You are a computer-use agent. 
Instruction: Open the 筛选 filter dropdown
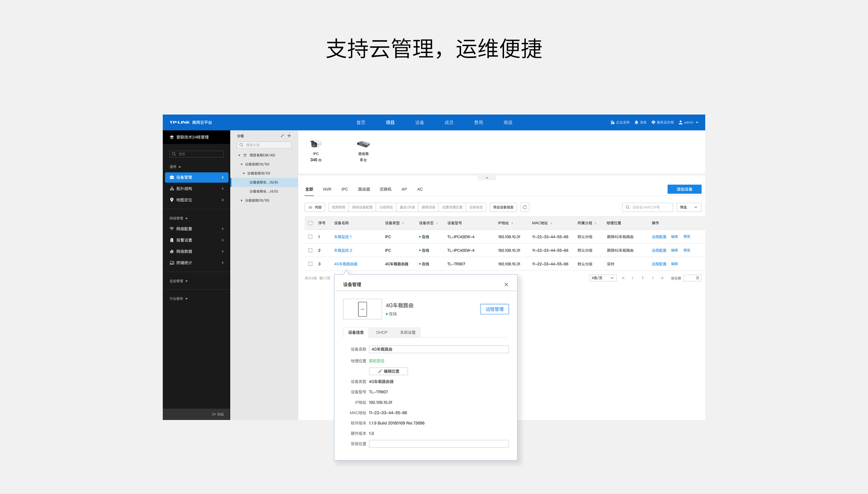(x=689, y=207)
